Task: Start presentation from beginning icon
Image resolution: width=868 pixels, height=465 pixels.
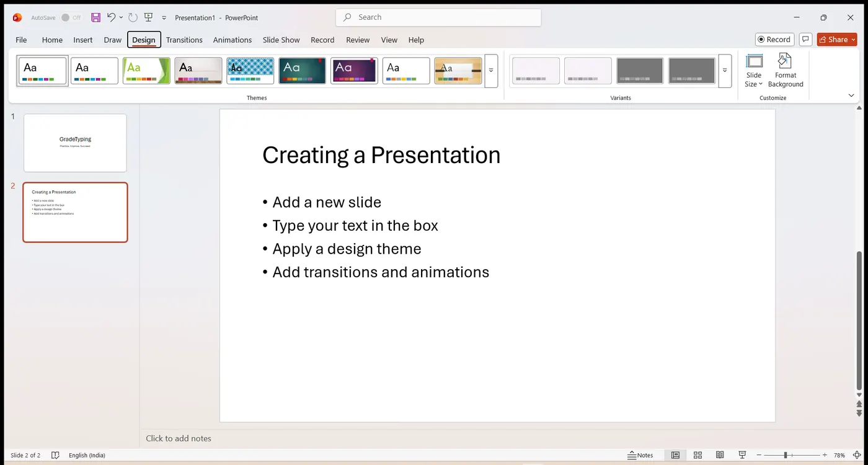Action: click(148, 17)
